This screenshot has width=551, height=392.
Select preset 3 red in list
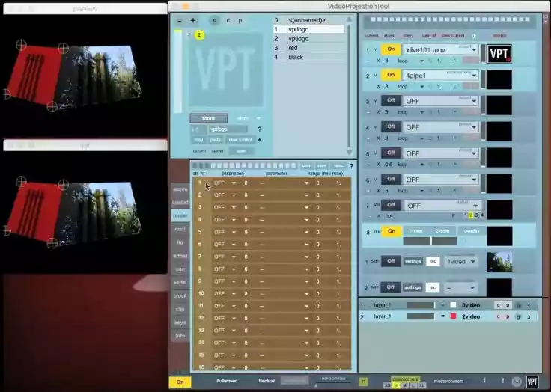[x=309, y=48]
